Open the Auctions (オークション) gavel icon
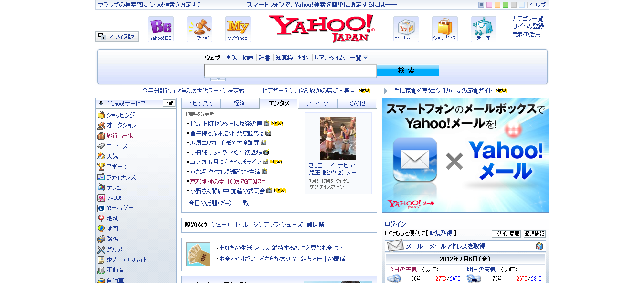Image resolution: width=644 pixels, height=283 pixels. [x=200, y=29]
